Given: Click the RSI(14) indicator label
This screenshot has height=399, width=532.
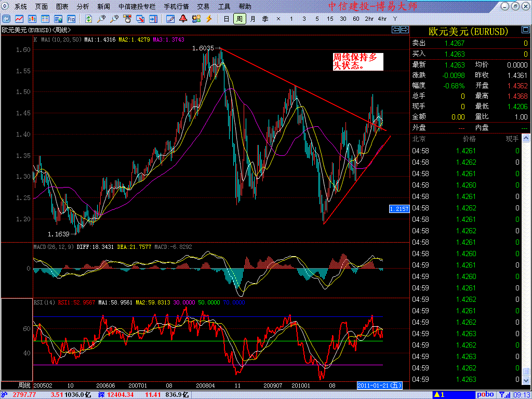Looking at the screenshot, I should click(44, 302).
